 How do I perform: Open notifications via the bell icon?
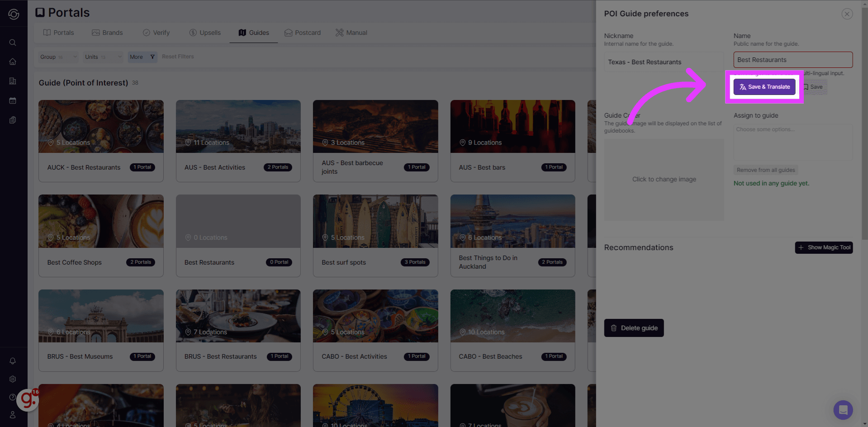(12, 361)
